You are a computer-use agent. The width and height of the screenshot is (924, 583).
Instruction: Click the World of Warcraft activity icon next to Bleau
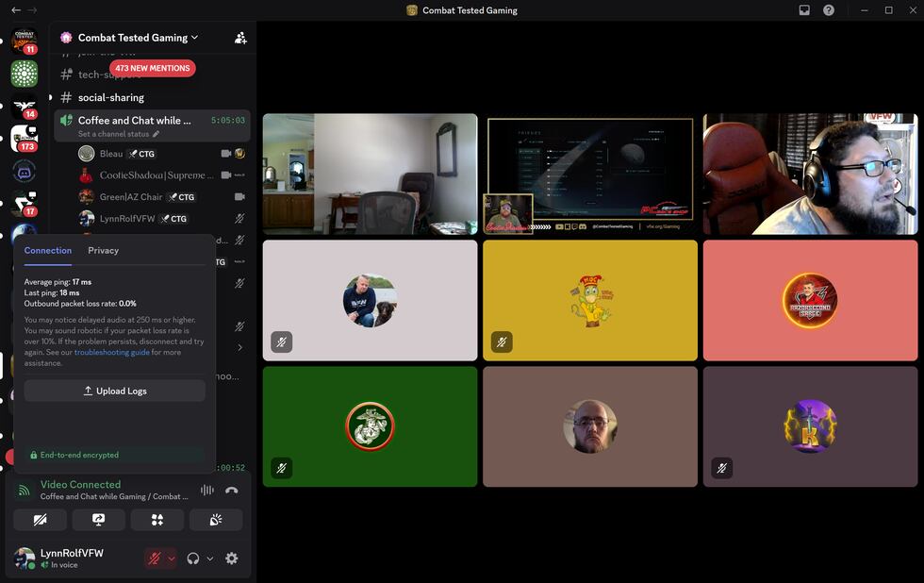tap(239, 153)
